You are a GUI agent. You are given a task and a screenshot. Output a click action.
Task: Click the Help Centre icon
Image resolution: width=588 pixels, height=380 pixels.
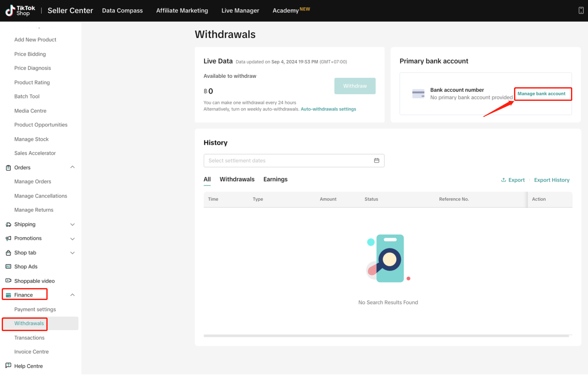coord(8,366)
